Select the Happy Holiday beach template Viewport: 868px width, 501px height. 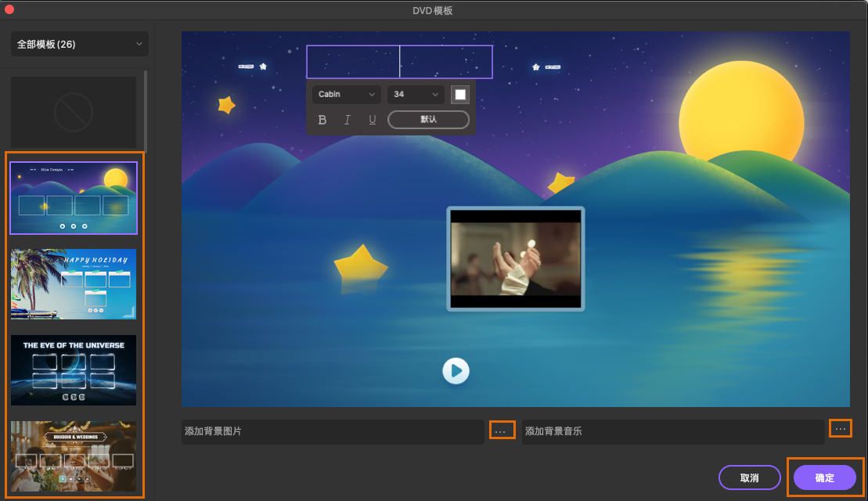point(74,284)
